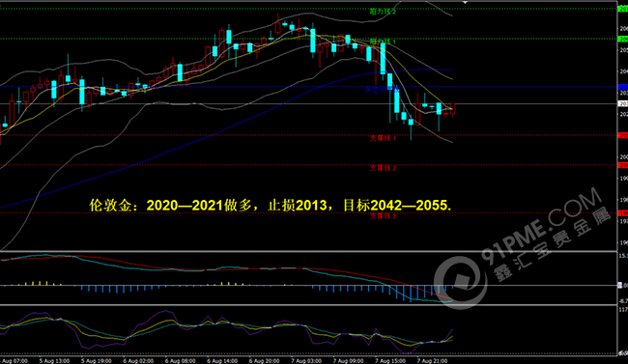Click the 6 Aug 14:00 time label

tap(222, 361)
